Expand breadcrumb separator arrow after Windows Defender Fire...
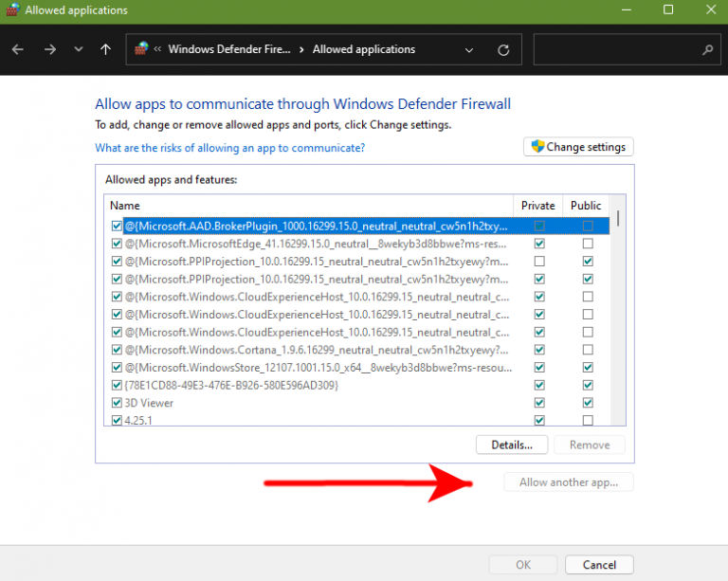This screenshot has height=581, width=728. [301, 49]
